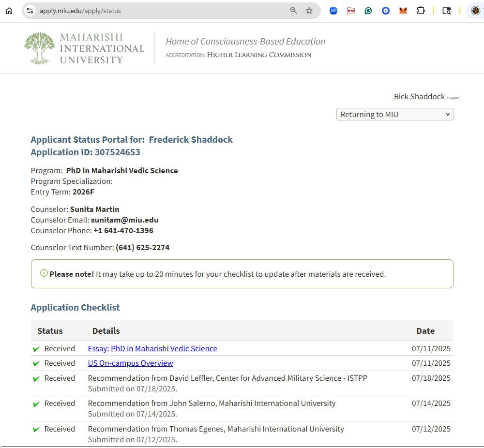Open the red VM extension icon

click(x=350, y=11)
